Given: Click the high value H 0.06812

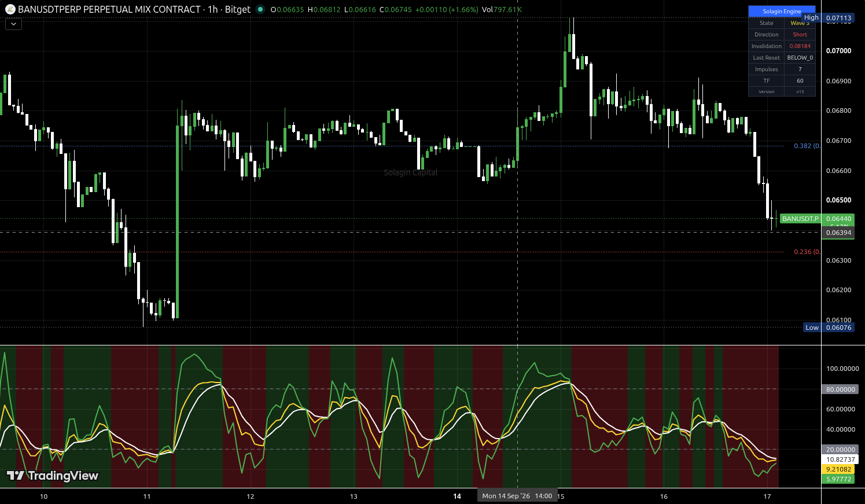Looking at the screenshot, I should [324, 10].
